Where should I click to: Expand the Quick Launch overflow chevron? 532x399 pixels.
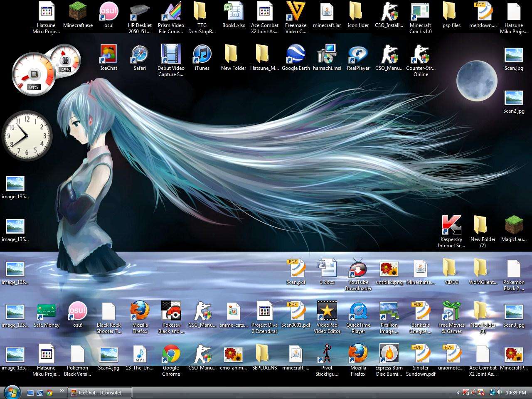pyautogui.click(x=62, y=391)
